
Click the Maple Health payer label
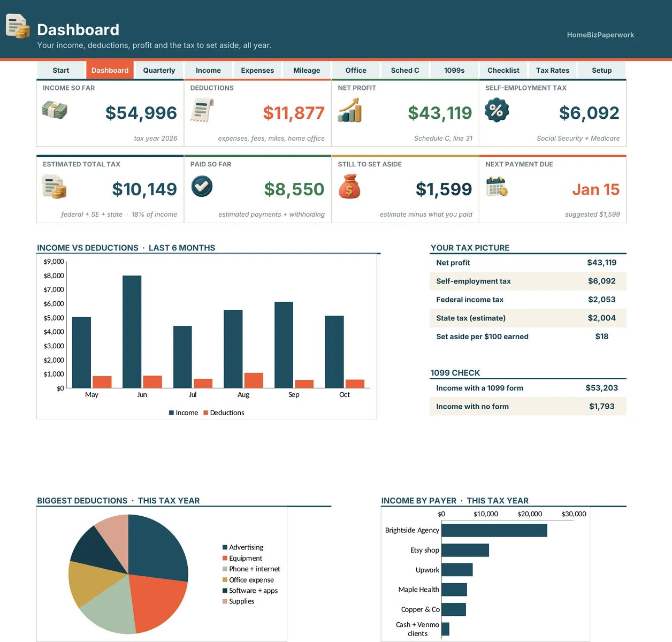[418, 590]
